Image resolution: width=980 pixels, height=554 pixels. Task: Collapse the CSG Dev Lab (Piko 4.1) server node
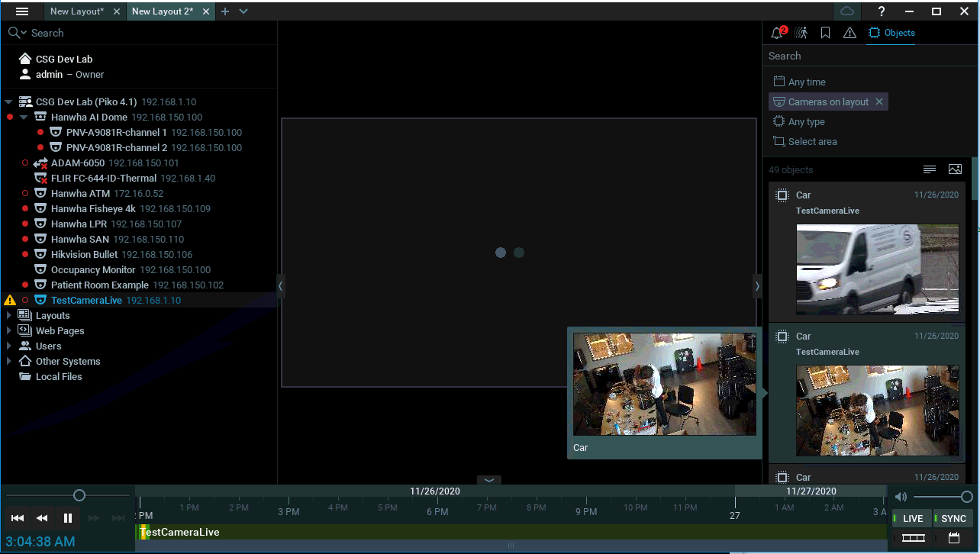coord(8,101)
